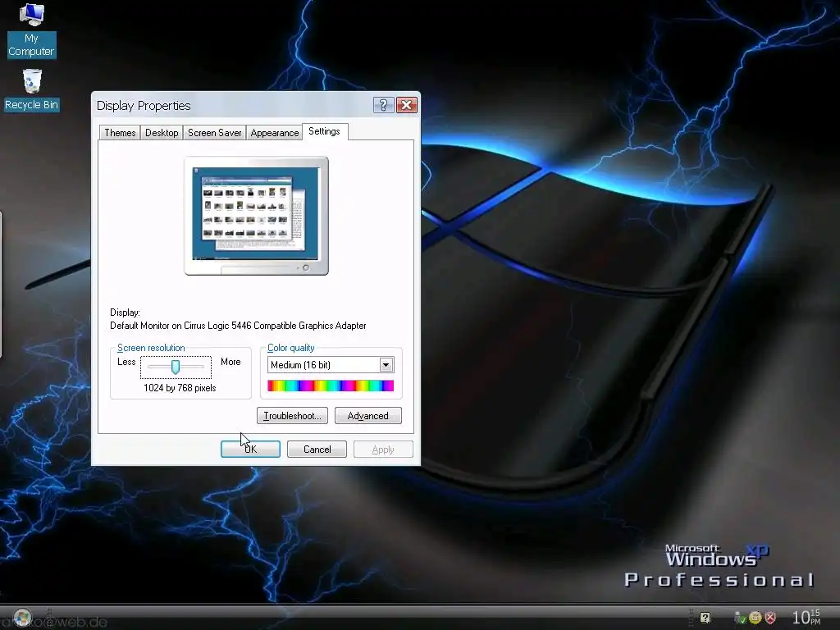Click the taskbar clock showing 10:15 PM
The height and width of the screenshot is (630, 840).
[806, 617]
